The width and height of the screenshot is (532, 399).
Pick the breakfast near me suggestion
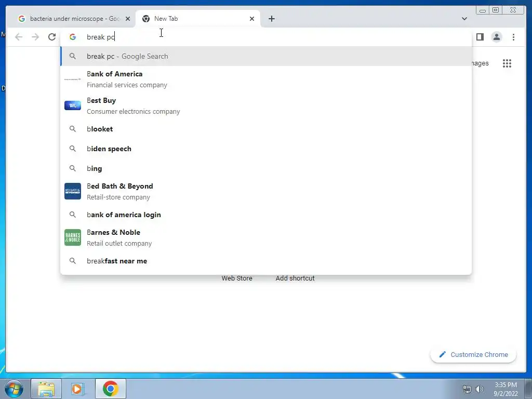[266, 261]
